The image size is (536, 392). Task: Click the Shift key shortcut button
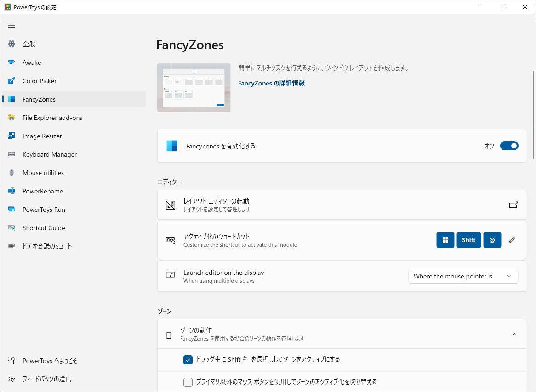(x=469, y=240)
